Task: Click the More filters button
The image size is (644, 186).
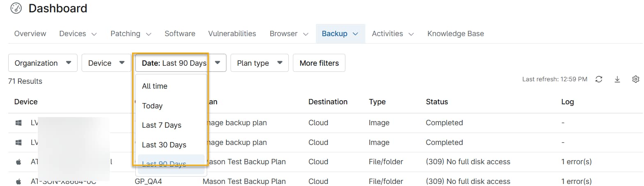Action: point(319,63)
